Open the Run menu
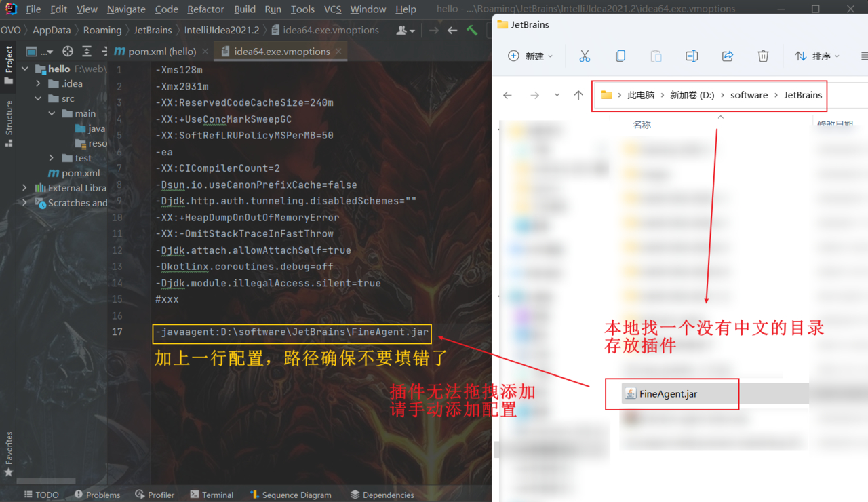 [x=273, y=9]
